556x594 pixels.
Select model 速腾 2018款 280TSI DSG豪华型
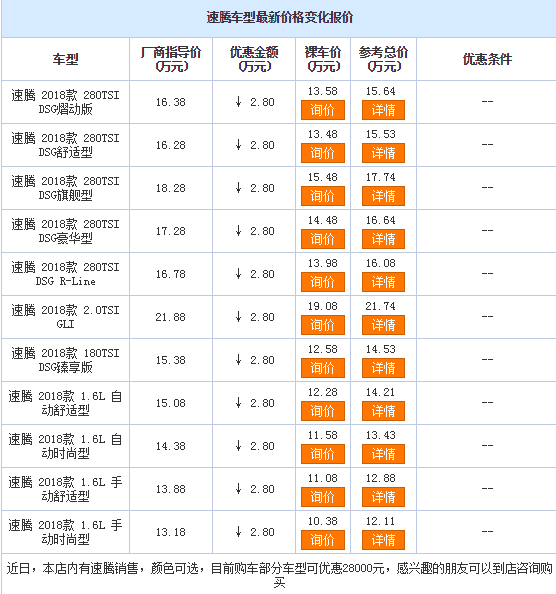coord(66,231)
